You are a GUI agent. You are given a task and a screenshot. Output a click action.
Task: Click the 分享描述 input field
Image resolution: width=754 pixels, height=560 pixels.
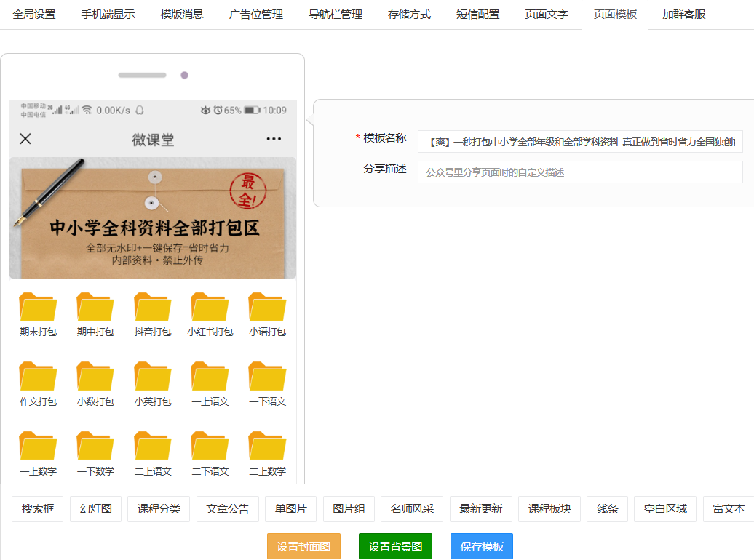[x=579, y=172]
